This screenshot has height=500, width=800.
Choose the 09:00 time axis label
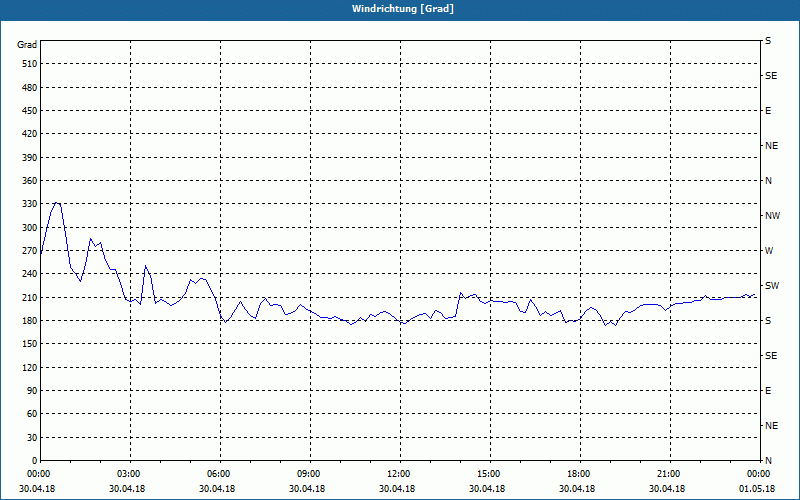tap(310, 474)
